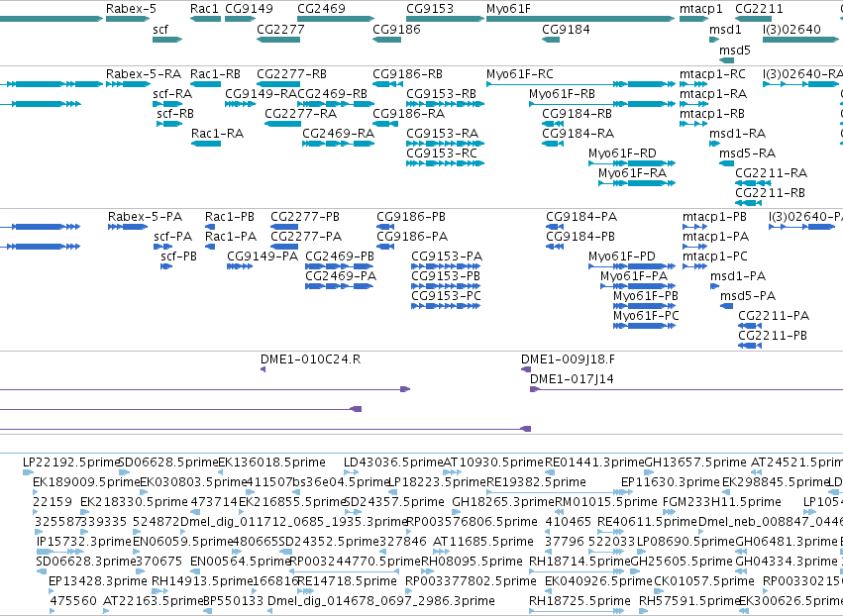Click the scf gene label
Viewport: 843px width, 616px height.
160,29
